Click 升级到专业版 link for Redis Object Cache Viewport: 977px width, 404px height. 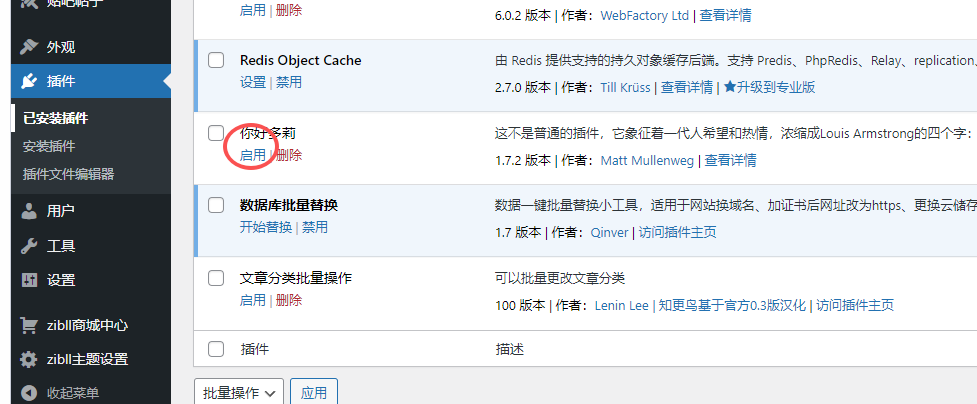(x=769, y=87)
